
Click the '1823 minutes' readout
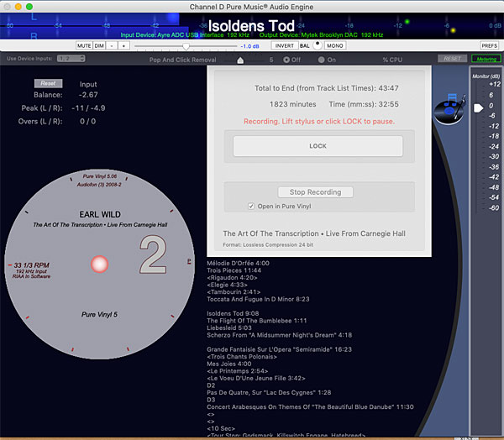[292, 104]
